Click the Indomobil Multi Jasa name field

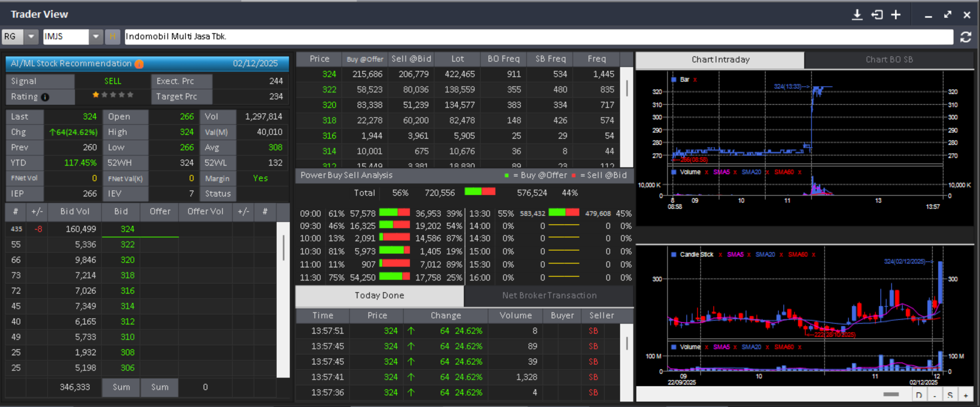[x=538, y=36]
